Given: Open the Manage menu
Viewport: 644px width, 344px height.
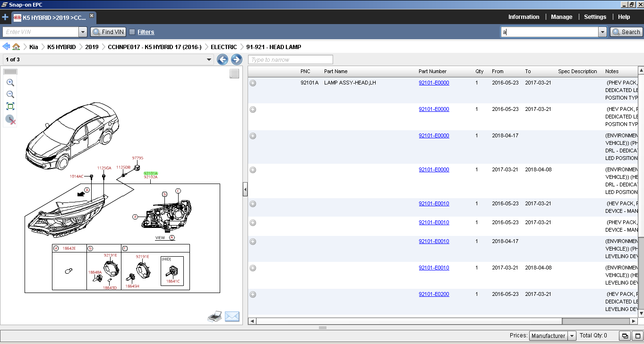Looking at the screenshot, I should 561,17.
